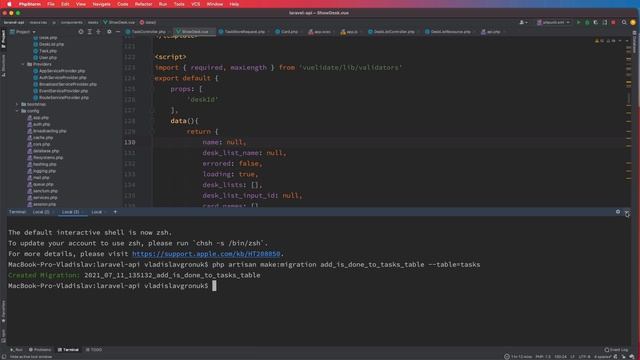Open the Database tool window stripe

(x=635, y=41)
